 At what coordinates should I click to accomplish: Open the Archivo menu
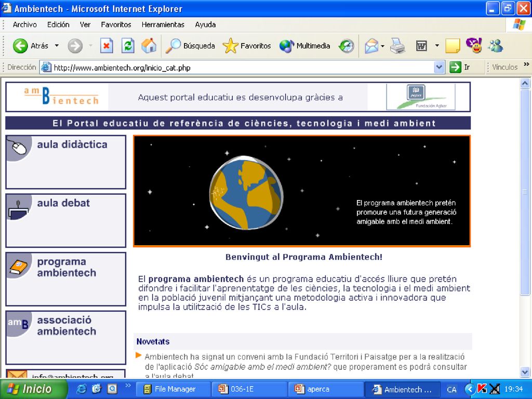[25, 24]
